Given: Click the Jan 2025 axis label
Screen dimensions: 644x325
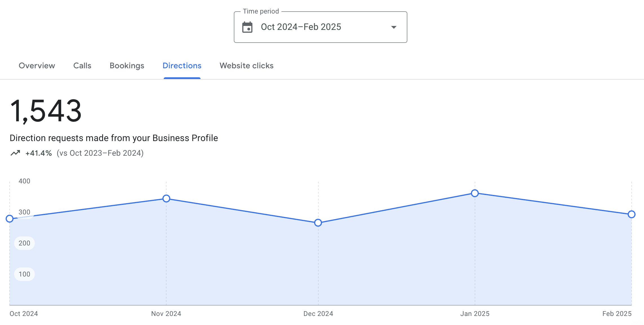Looking at the screenshot, I should 475,314.
